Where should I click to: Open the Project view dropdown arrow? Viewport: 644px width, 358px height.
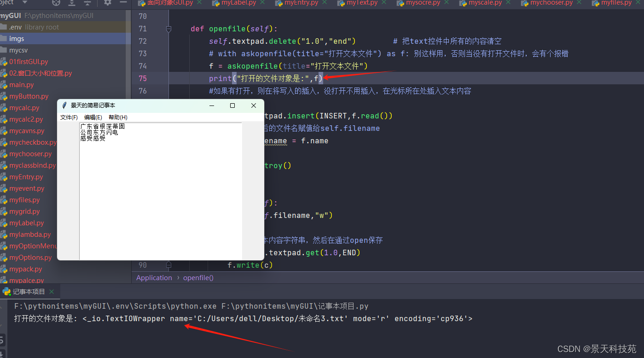(x=24, y=2)
